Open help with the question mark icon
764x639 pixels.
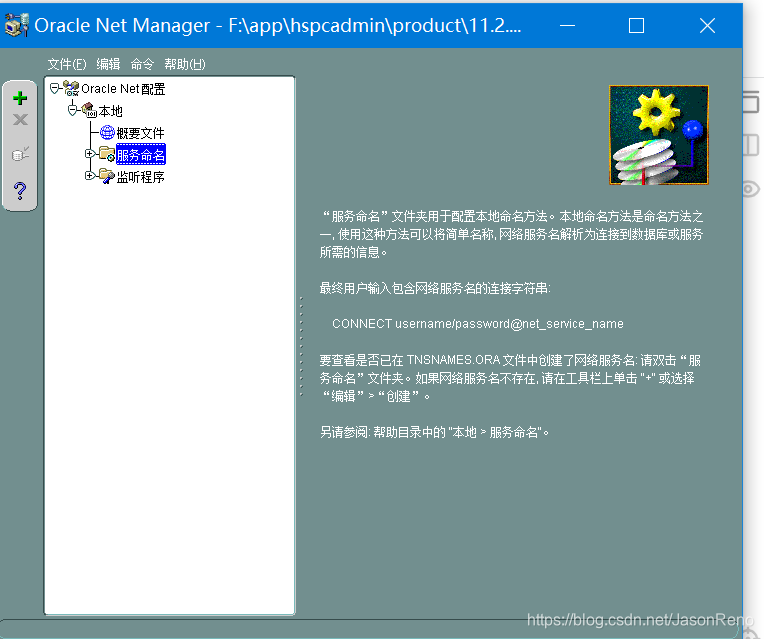[20, 190]
